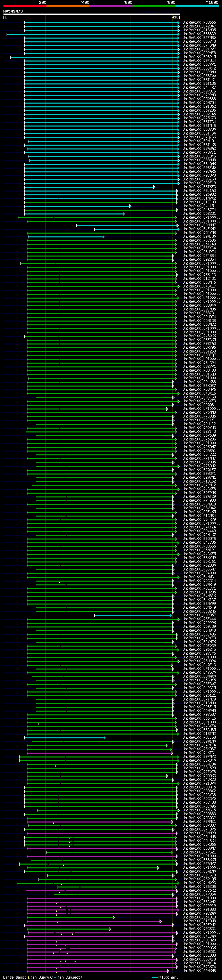Image resolution: width=222 pixels, height=980 pixels.
Task: Click hit label UniRef100_B6TLK1
Action: 199,80
